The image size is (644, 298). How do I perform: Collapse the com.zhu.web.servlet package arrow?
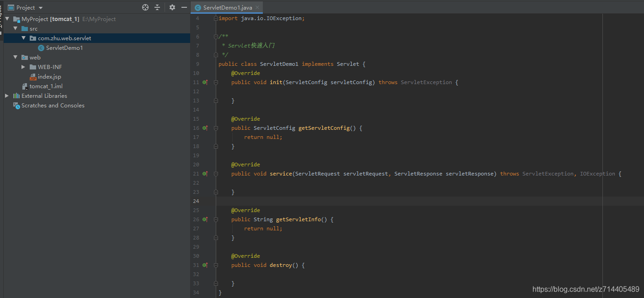click(x=24, y=38)
